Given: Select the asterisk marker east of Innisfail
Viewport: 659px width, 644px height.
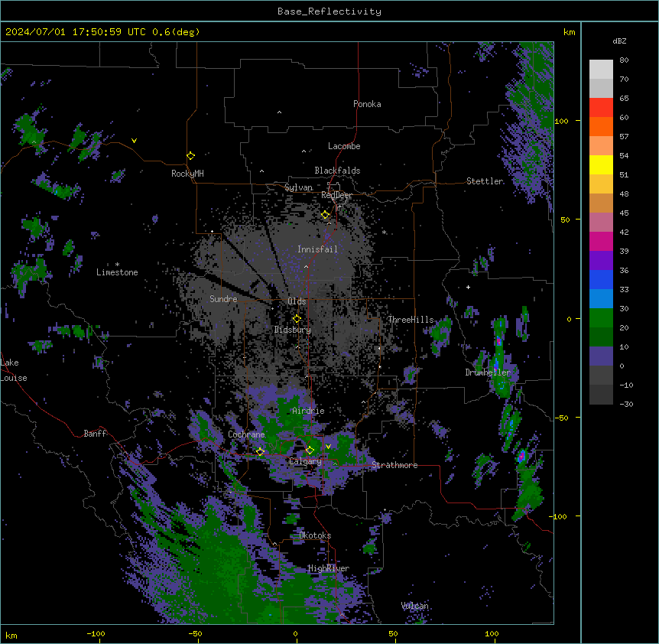Looking at the screenshot, I should click(384, 233).
